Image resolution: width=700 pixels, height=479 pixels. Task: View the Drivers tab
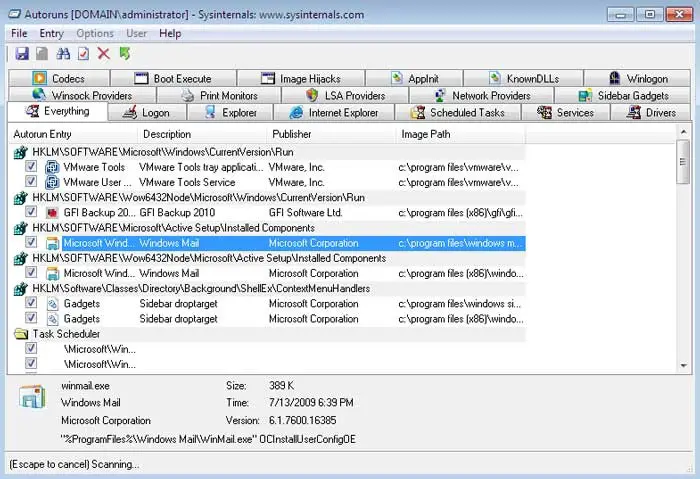(x=650, y=112)
